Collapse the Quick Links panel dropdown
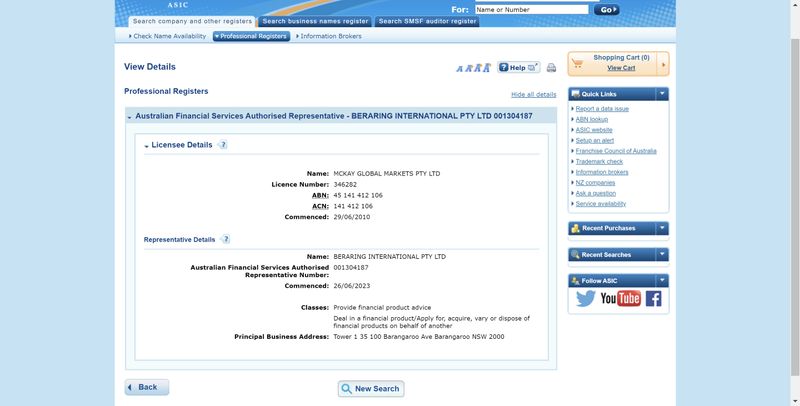800x406 pixels. tap(662, 94)
